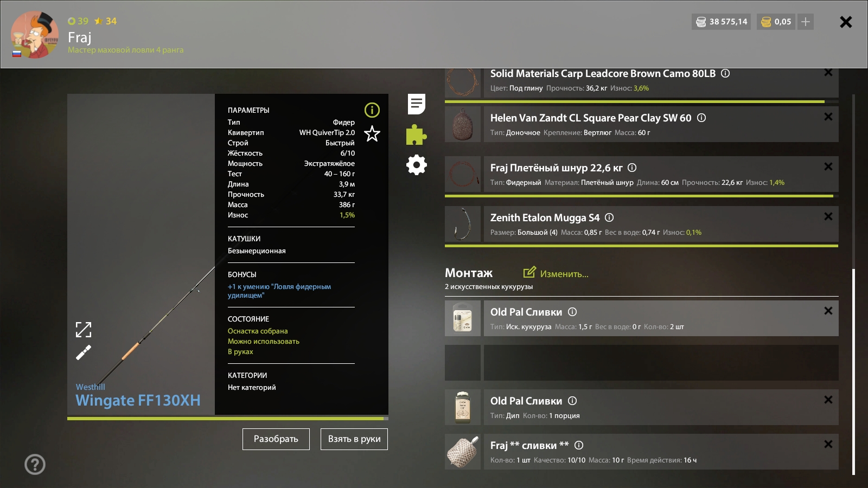The width and height of the screenshot is (868, 488).
Task: Click the Нет категорий text
Action: (x=252, y=388)
